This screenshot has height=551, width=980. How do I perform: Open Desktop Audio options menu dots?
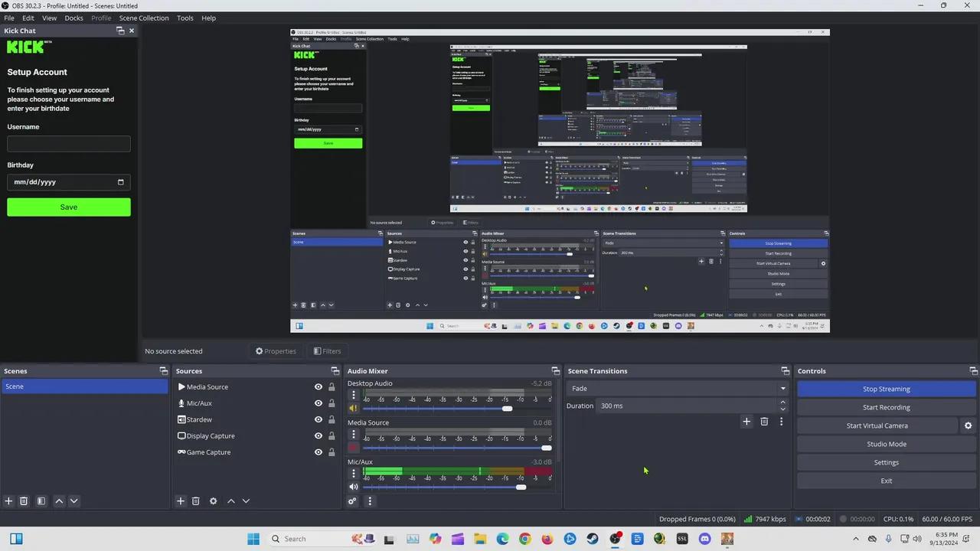click(354, 396)
